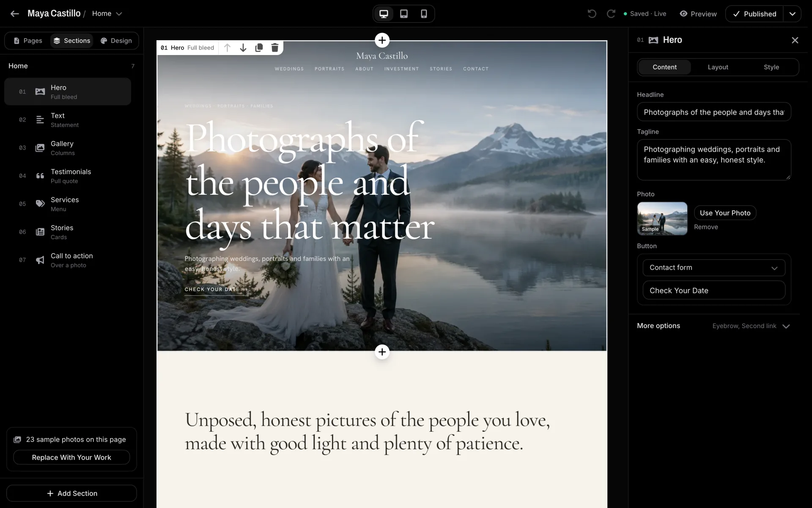Switch to mobile phone preview device
Screen dimensions: 812x508
point(424,14)
